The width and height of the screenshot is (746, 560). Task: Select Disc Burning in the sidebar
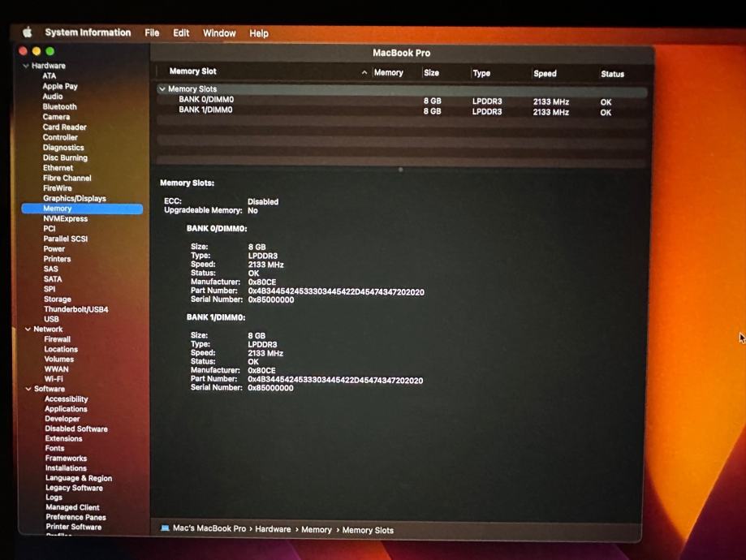65,158
